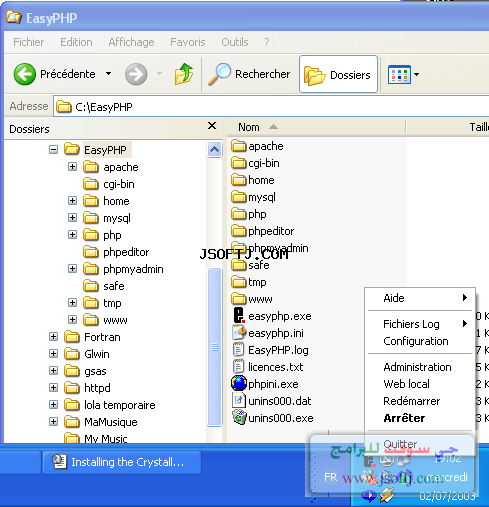Open Aide submenu in context menu
This screenshot has height=507, width=489.
coord(420,298)
